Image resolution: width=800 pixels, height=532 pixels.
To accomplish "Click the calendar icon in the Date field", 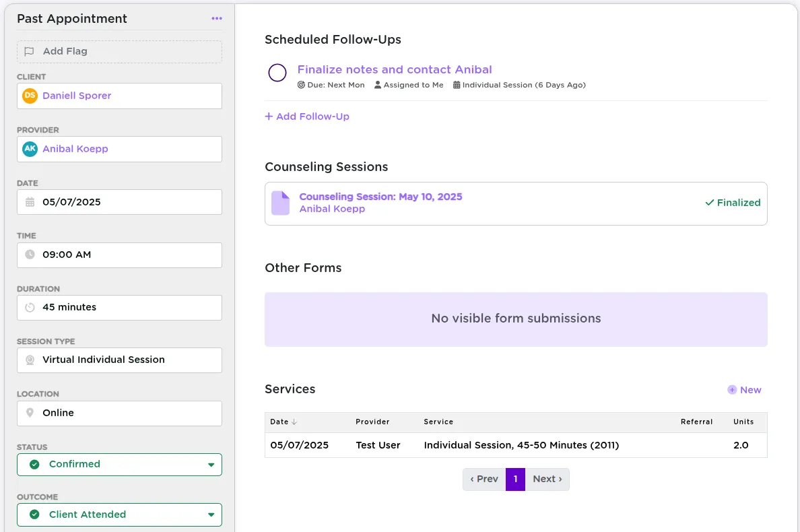I will [x=28, y=202].
